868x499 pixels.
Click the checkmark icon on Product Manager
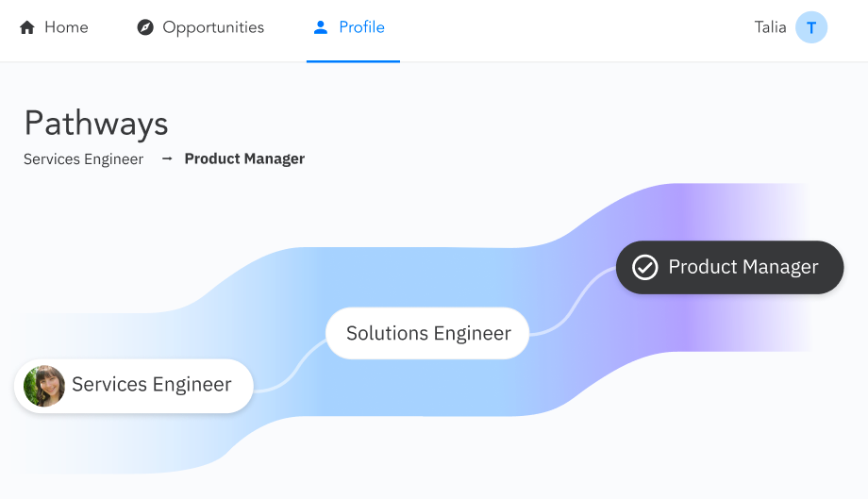644,268
